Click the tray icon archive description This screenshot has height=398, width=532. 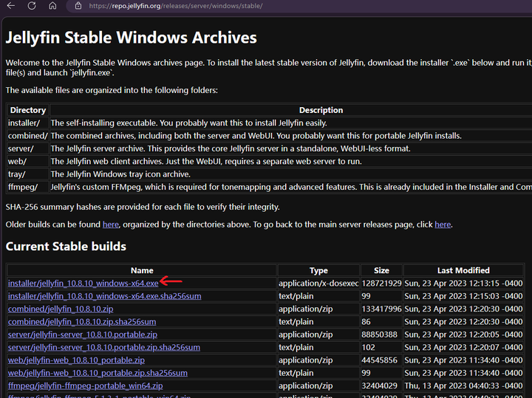pos(120,174)
